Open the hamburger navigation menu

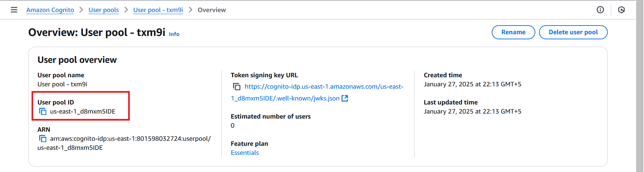click(x=14, y=10)
